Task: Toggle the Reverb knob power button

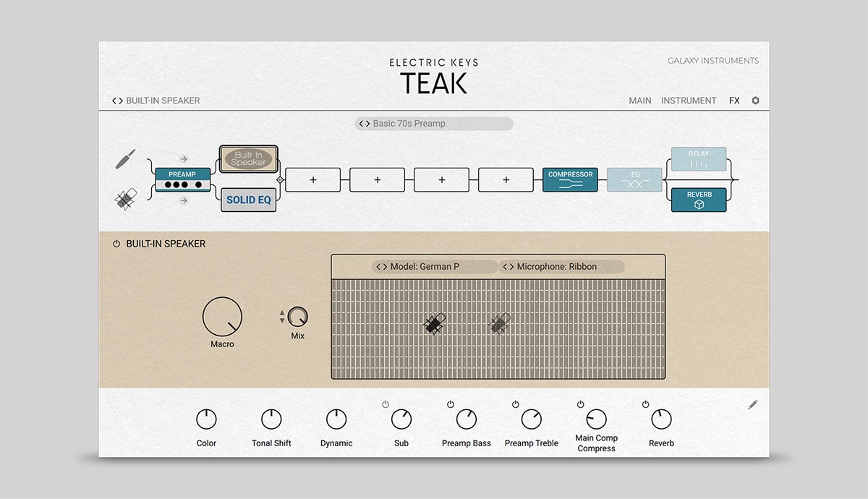Action: (x=645, y=404)
